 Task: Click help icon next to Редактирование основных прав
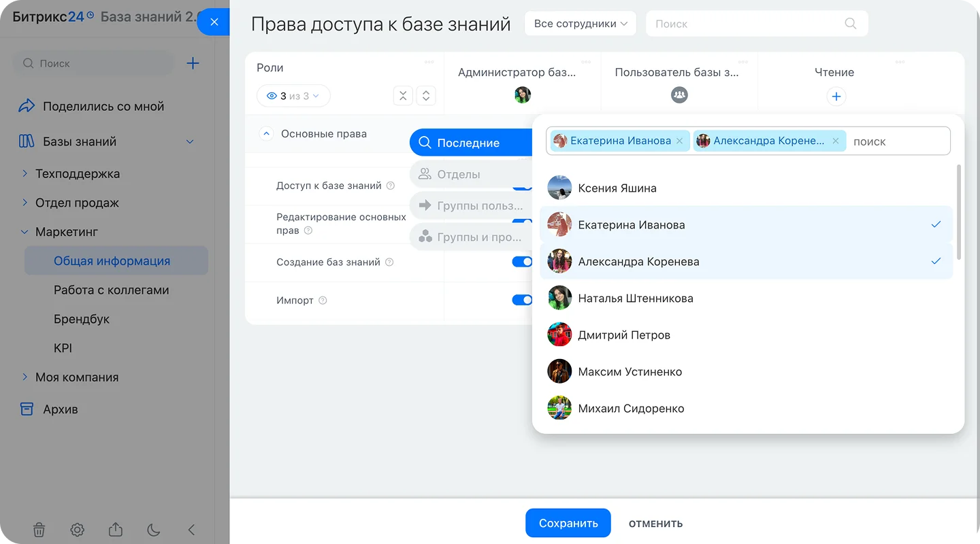pyautogui.click(x=308, y=231)
